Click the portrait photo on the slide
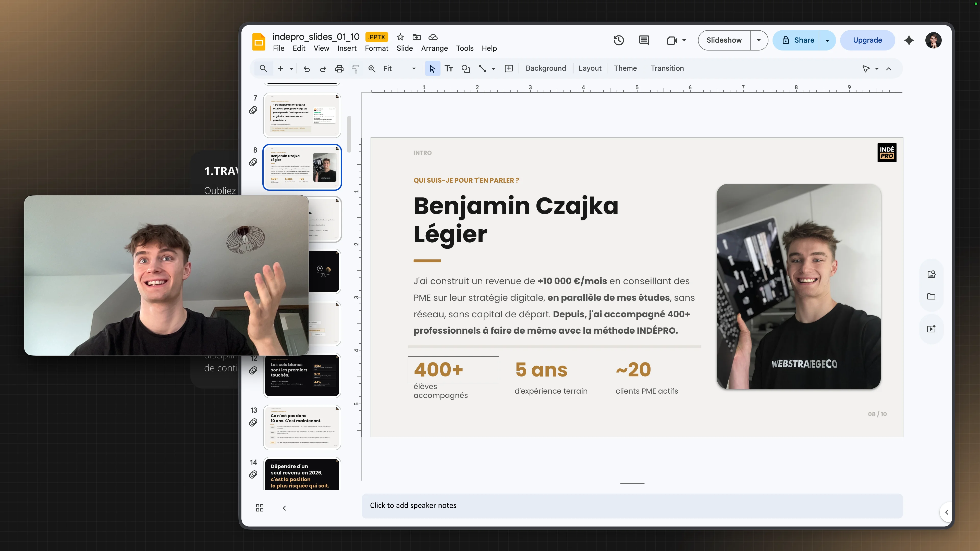980x551 pixels. tap(799, 286)
